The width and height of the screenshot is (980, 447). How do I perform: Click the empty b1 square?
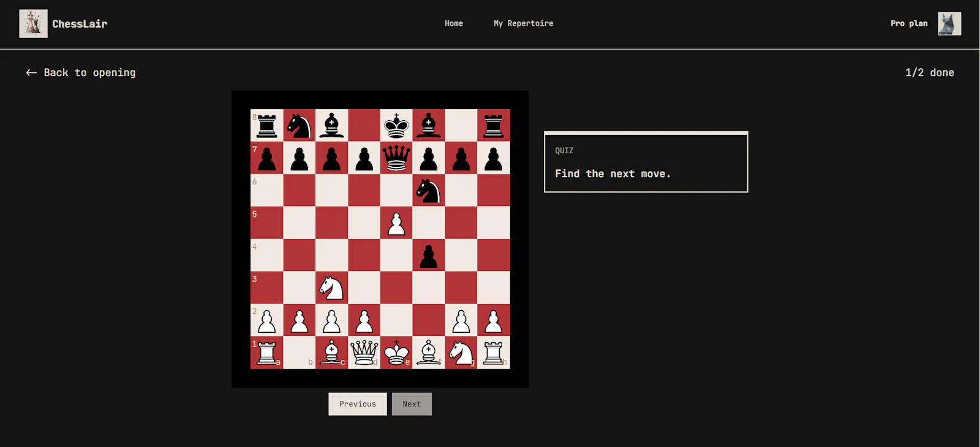pyautogui.click(x=299, y=353)
